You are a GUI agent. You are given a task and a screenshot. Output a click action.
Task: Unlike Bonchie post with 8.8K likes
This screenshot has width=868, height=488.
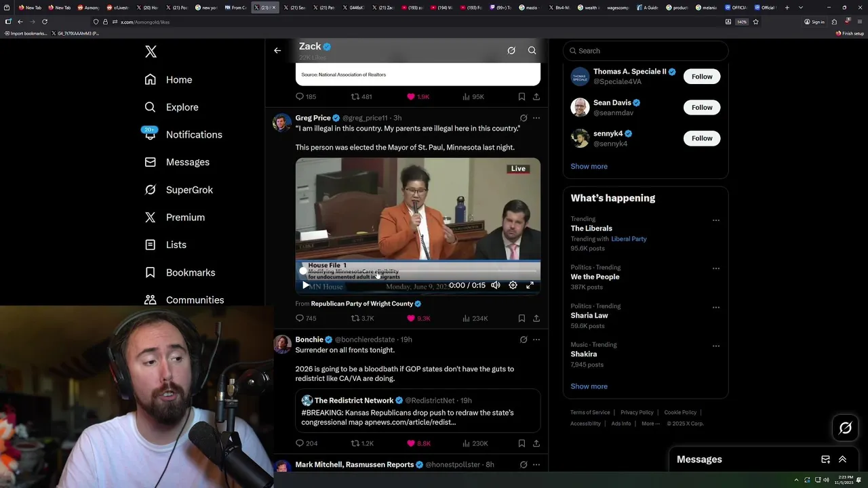click(418, 443)
